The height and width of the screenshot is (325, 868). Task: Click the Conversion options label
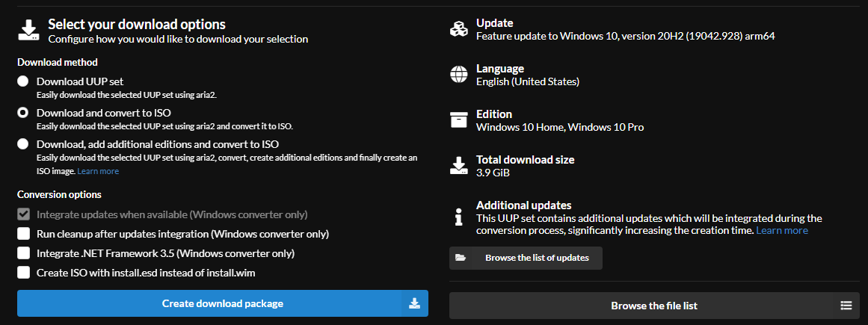pyautogui.click(x=59, y=195)
